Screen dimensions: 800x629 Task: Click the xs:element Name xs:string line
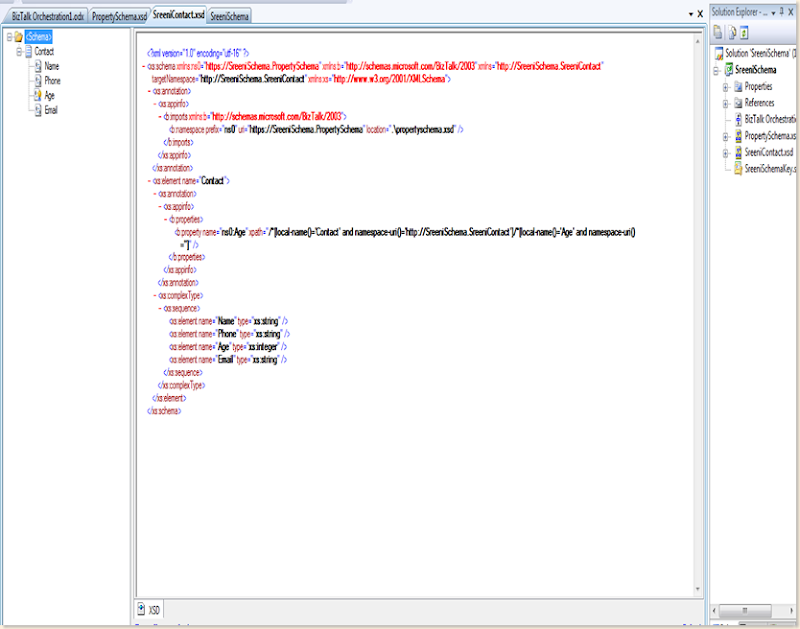[x=229, y=321]
